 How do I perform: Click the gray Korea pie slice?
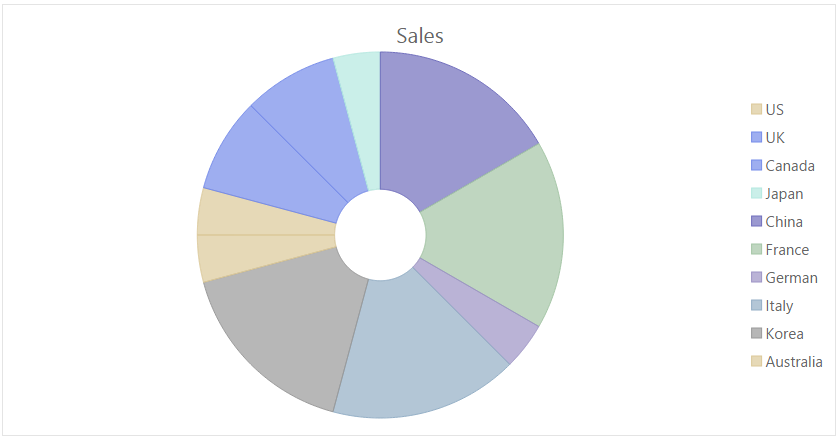[289, 326]
